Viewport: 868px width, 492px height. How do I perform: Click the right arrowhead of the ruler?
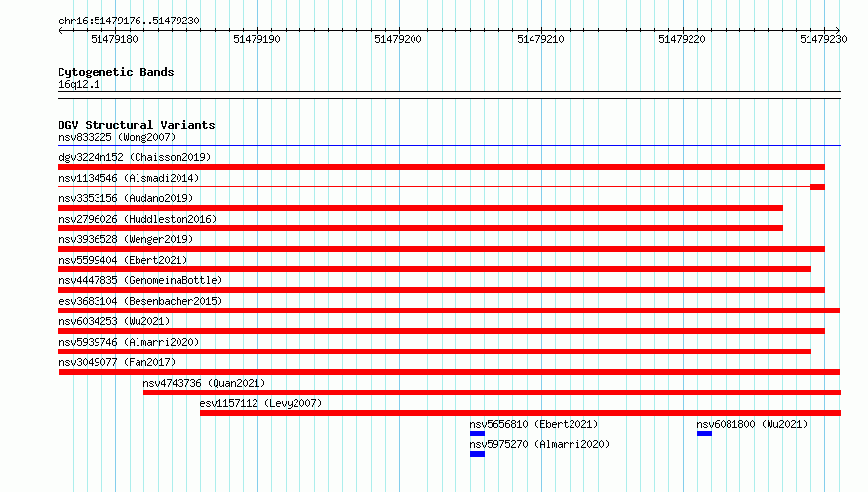click(838, 31)
